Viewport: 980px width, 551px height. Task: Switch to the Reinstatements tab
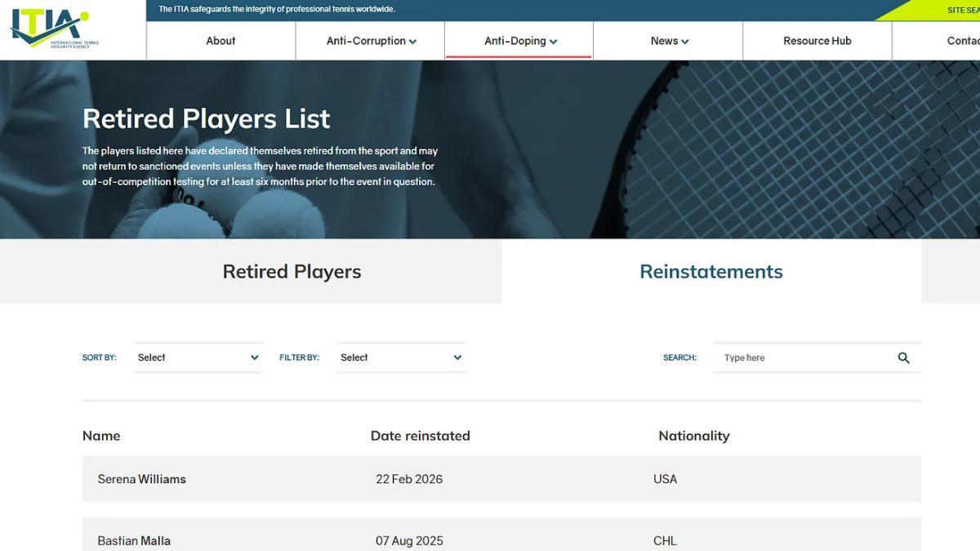click(x=710, y=270)
